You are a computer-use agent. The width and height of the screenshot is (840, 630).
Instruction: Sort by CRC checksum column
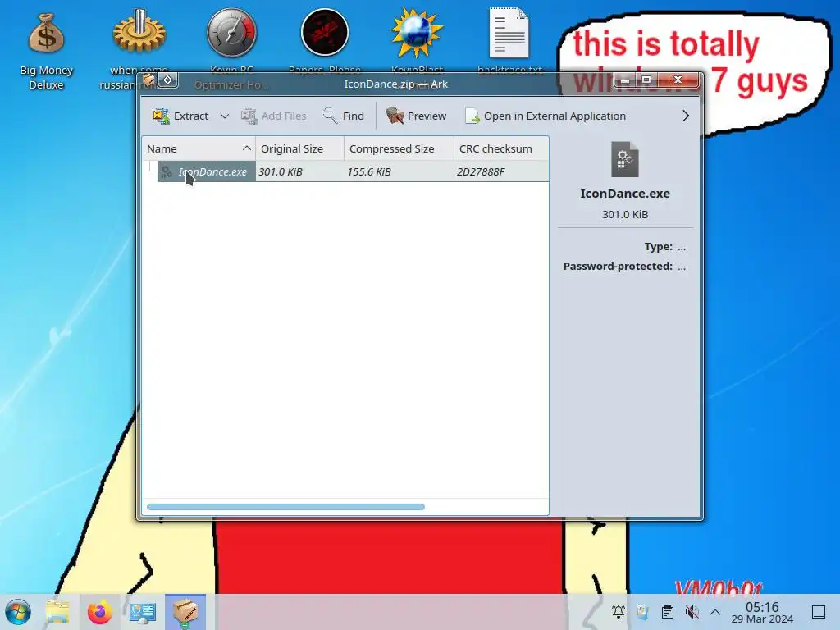[x=501, y=149]
